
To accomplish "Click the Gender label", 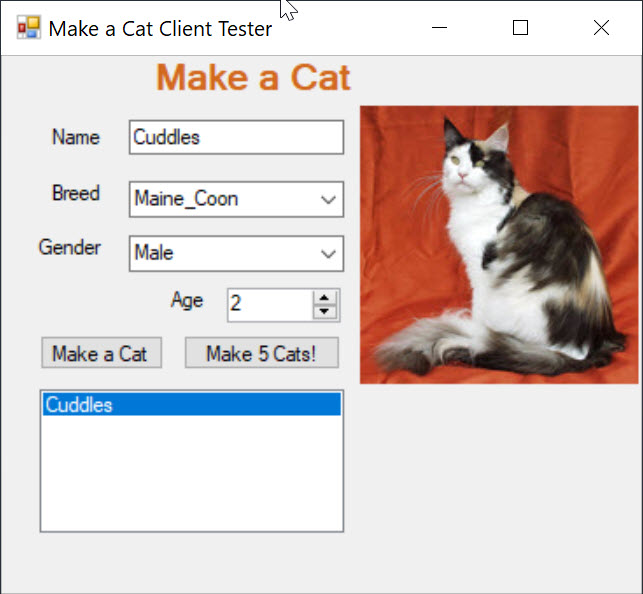I will point(70,247).
